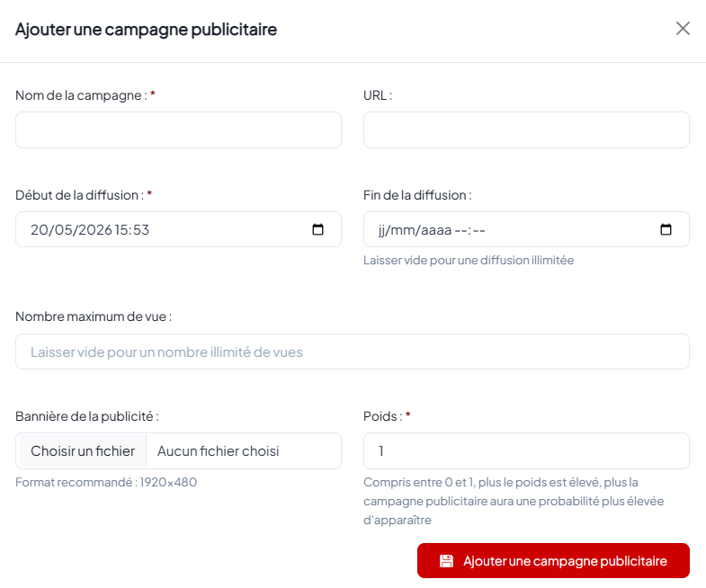Open calendar picker for Fin de la diffusion
This screenshot has height=588, width=706.
666,229
